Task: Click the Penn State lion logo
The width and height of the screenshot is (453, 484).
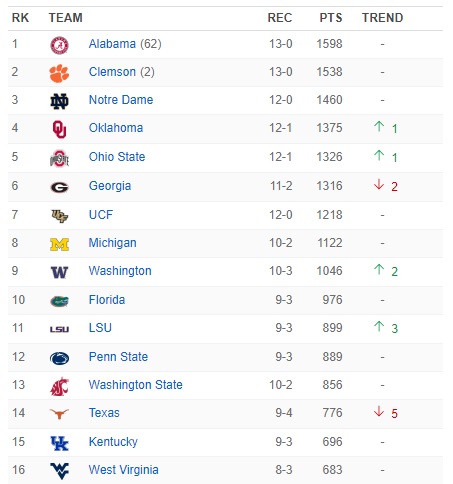Action: click(59, 359)
